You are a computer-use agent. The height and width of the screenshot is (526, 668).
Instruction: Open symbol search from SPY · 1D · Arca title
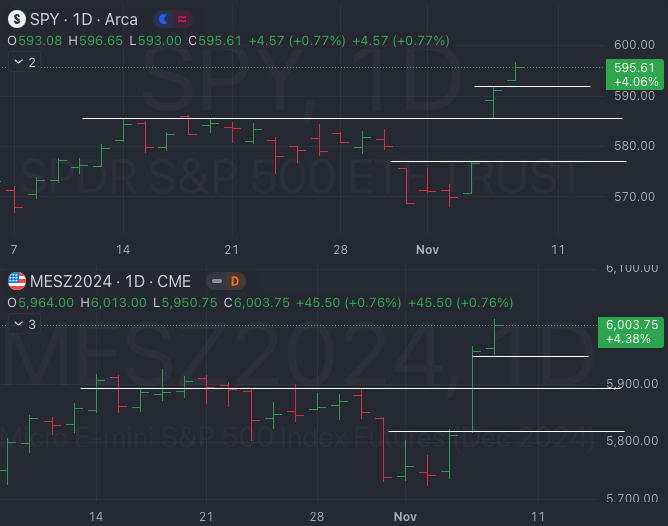tap(85, 19)
